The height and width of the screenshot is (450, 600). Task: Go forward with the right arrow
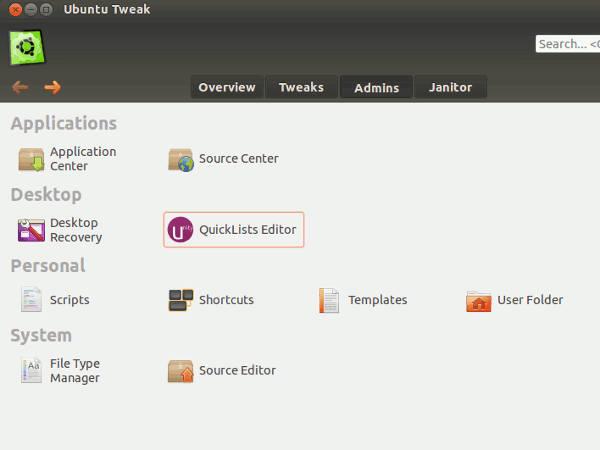pos(52,87)
